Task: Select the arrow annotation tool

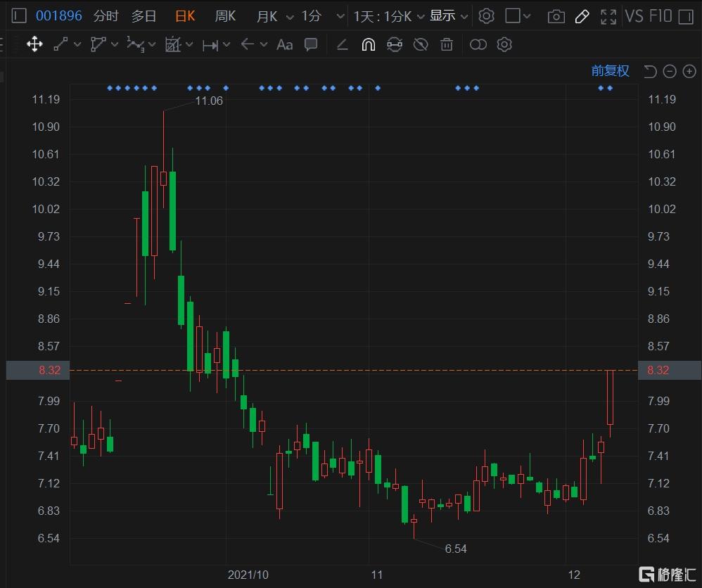Action: (x=247, y=44)
